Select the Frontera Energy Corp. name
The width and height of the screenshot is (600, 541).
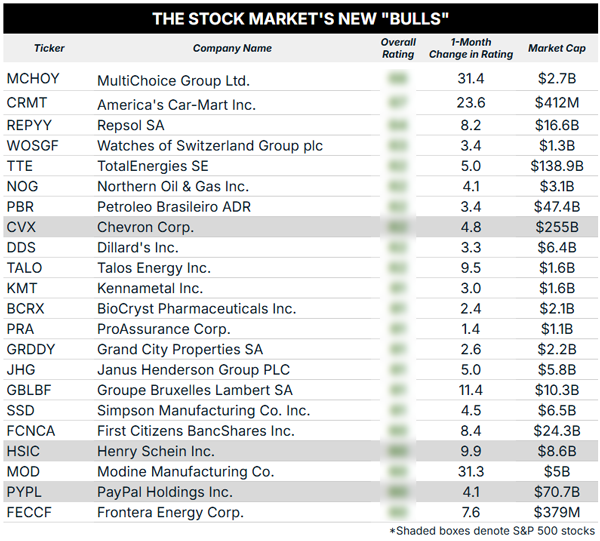[x=170, y=512]
